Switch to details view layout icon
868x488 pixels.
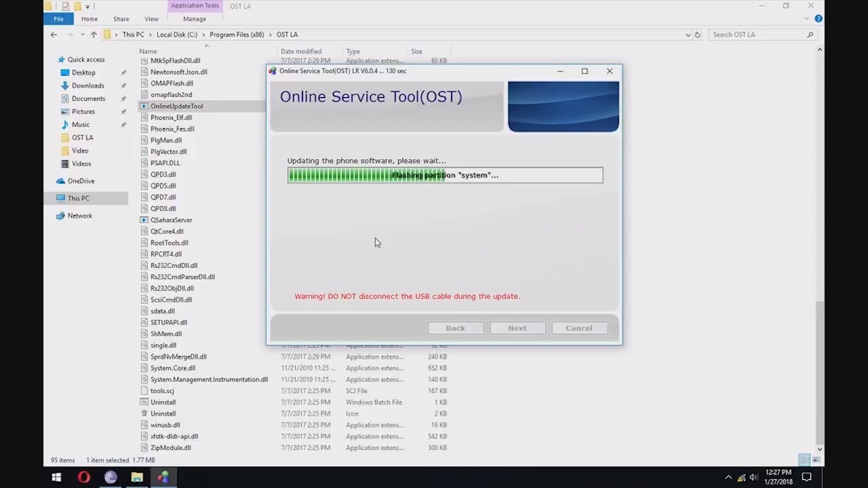click(x=804, y=460)
